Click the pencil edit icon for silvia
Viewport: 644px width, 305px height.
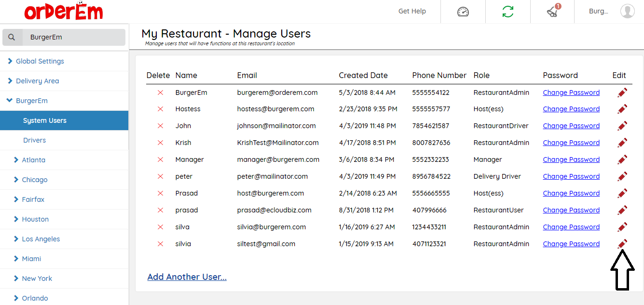(x=622, y=244)
